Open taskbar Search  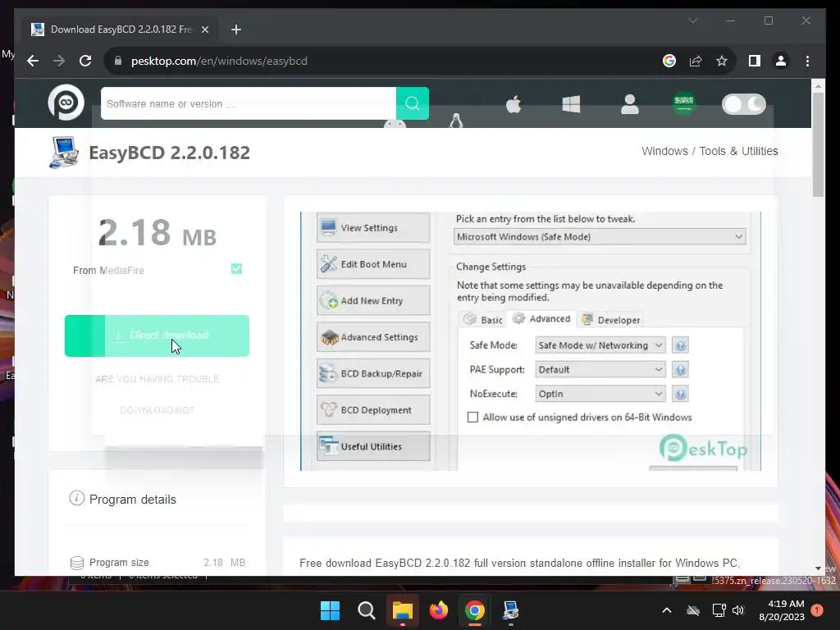[x=367, y=610]
